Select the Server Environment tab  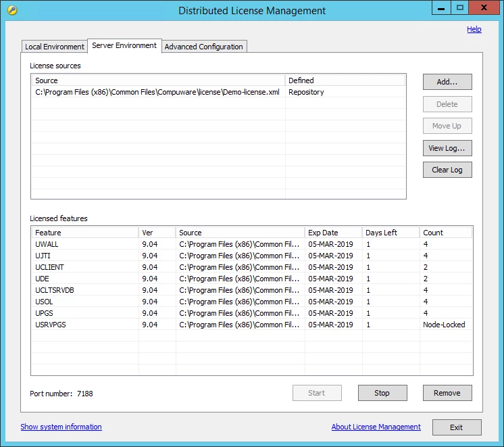coord(124,45)
